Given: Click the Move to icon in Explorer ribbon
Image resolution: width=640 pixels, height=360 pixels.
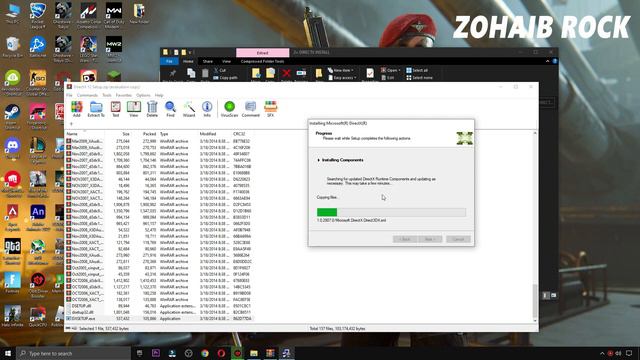Looking at the screenshot, I should coord(256,74).
